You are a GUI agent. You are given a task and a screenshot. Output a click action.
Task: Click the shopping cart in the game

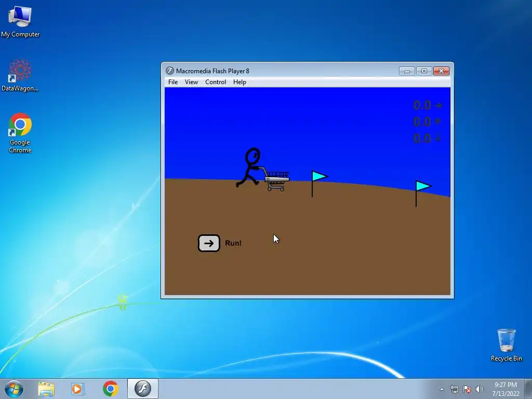(276, 180)
